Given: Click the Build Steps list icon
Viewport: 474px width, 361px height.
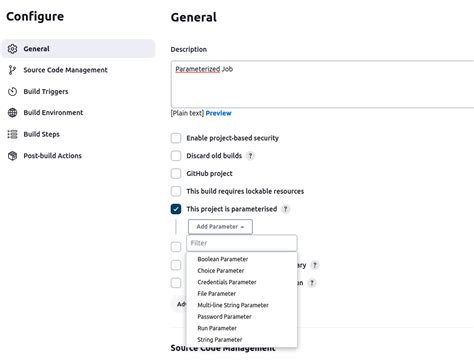Looking at the screenshot, I should coord(12,134).
